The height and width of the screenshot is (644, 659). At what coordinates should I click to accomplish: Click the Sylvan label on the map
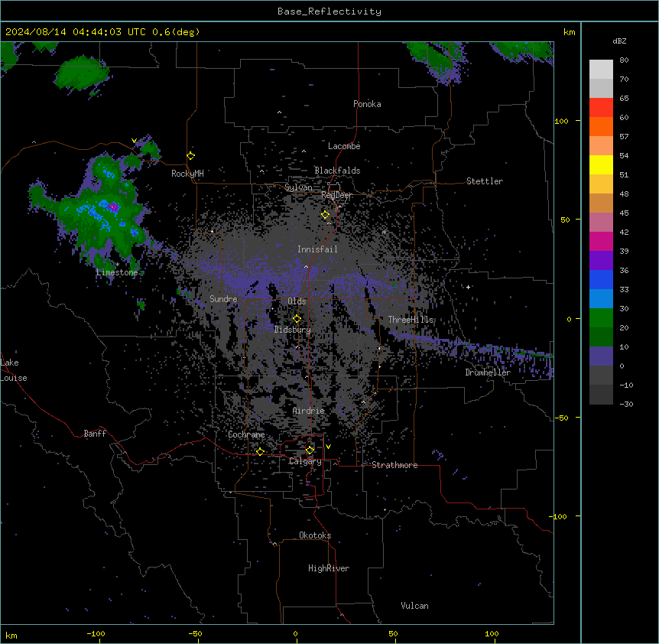[x=298, y=187]
